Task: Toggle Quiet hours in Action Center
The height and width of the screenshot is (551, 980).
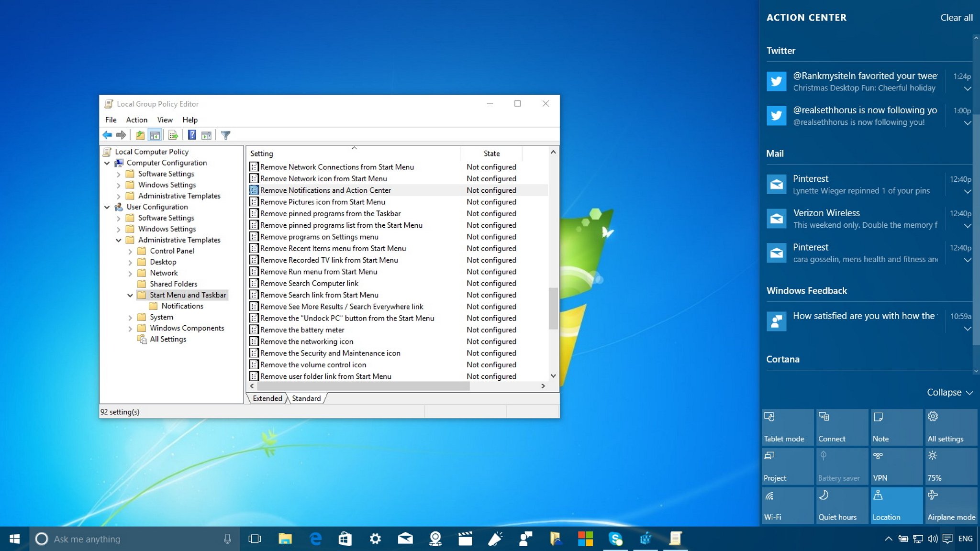Action: pyautogui.click(x=840, y=505)
